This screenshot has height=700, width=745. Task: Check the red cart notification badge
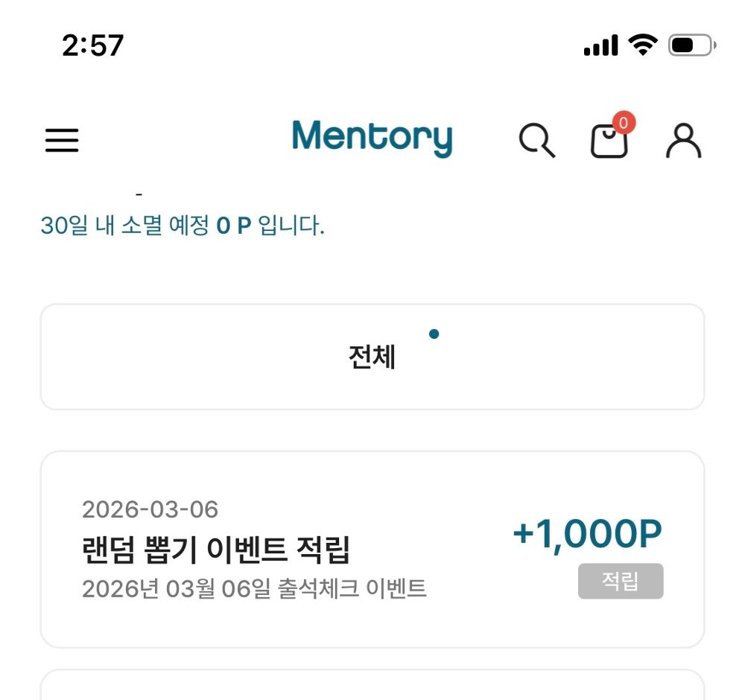(626, 124)
